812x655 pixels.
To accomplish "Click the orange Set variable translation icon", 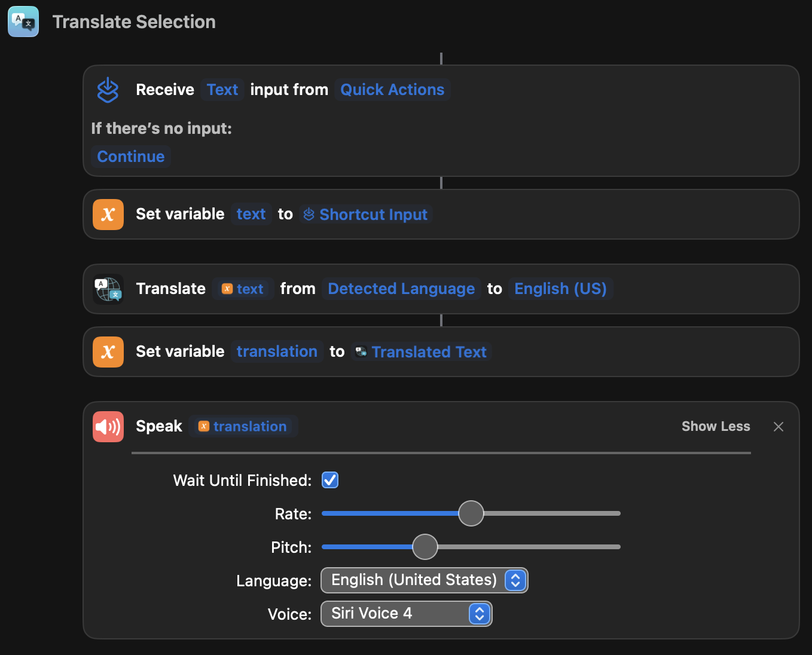I will pyautogui.click(x=108, y=352).
